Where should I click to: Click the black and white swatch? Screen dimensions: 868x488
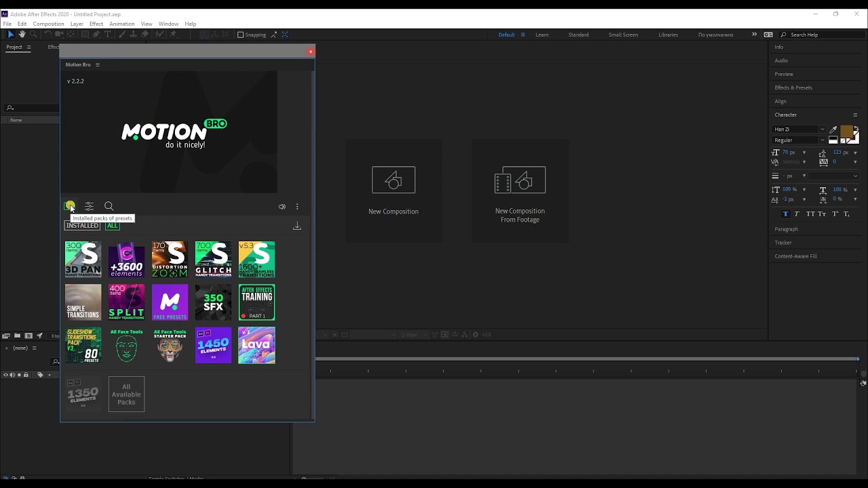[833, 140]
